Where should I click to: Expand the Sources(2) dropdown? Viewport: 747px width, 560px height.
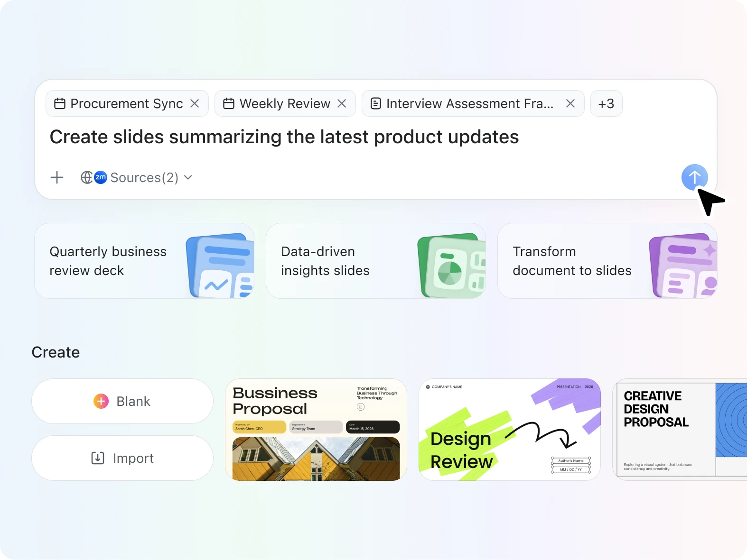tap(188, 177)
